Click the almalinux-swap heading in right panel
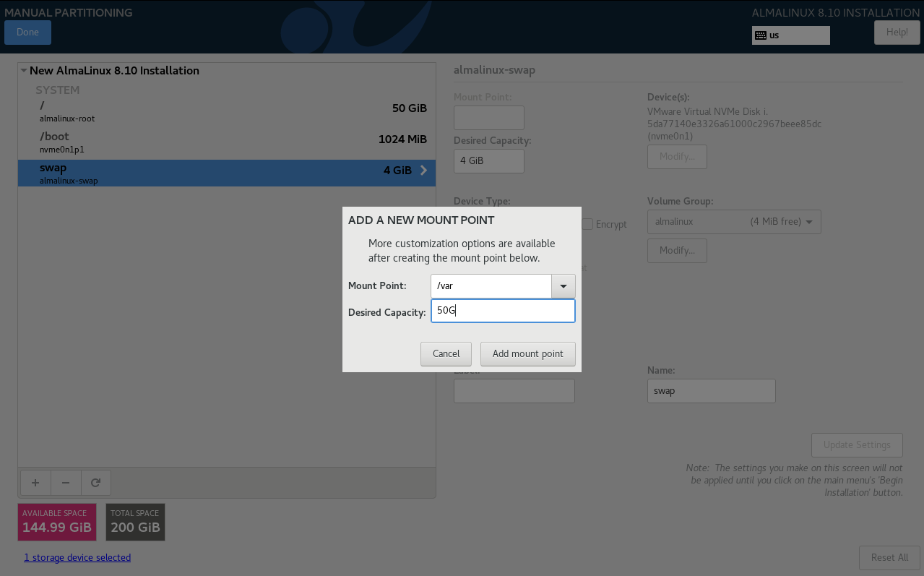Screen dimensions: 924x576 pos(494,70)
